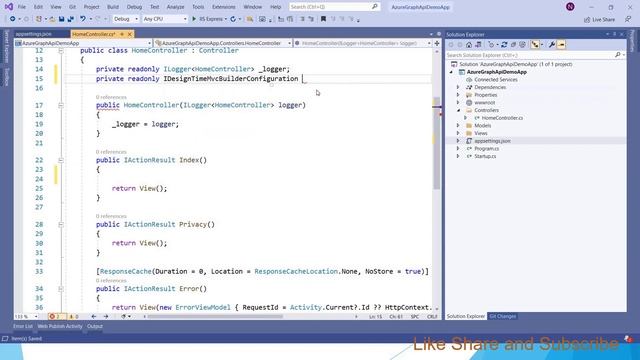The height and width of the screenshot is (360, 640).
Task: Navigate to the previous issue with the left arrow
Action: point(94,316)
